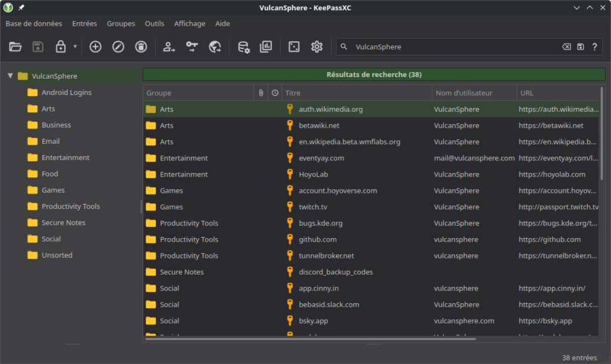
Task: Select the bebasid.slack.com entry
Action: click(371, 304)
